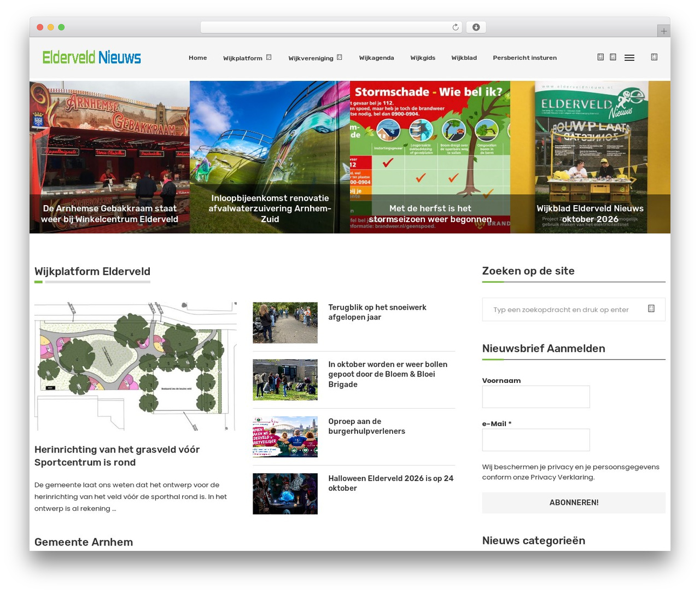Click the burgerhulpverleners article thumbnail

coord(285,437)
